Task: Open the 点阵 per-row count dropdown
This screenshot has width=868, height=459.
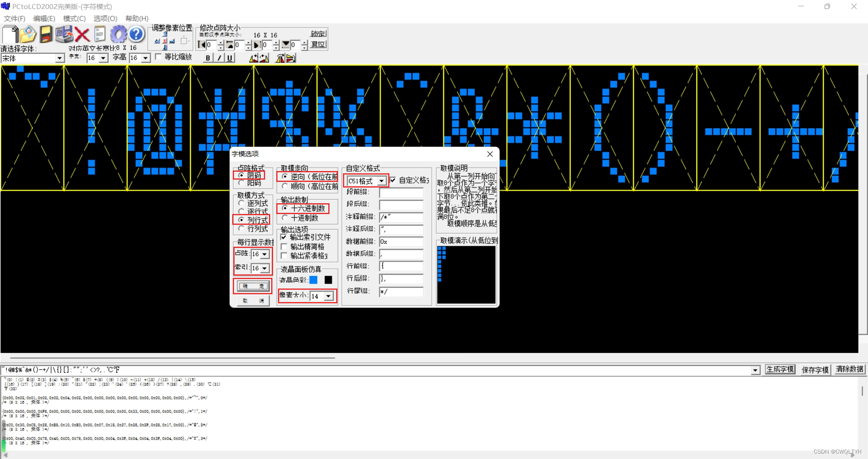Action: pos(265,254)
